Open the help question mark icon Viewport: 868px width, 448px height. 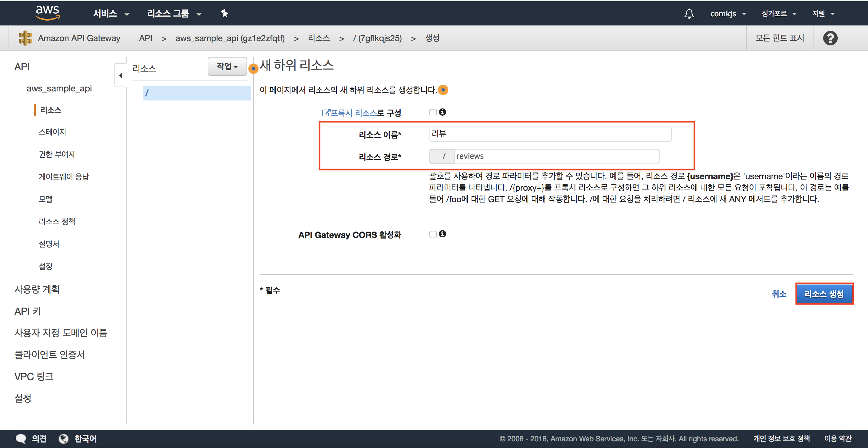tap(830, 38)
